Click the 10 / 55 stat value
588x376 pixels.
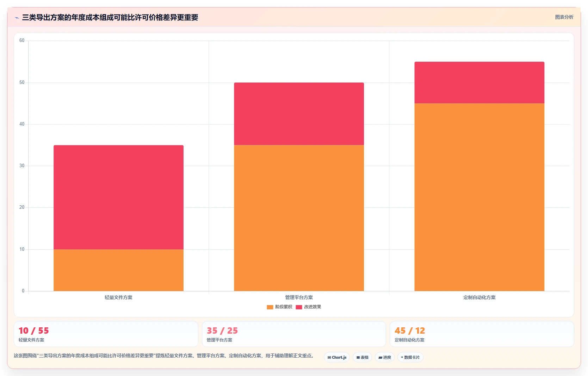pos(34,331)
